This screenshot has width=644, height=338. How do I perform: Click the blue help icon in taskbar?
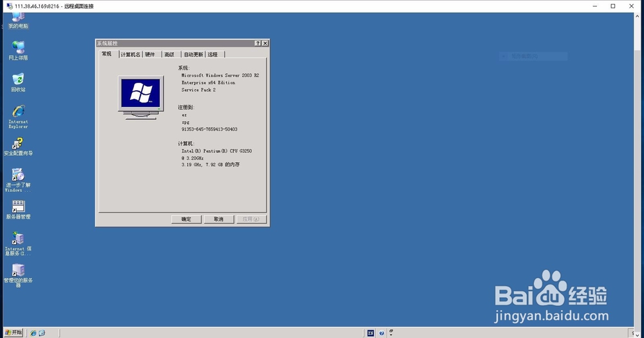pos(381,333)
